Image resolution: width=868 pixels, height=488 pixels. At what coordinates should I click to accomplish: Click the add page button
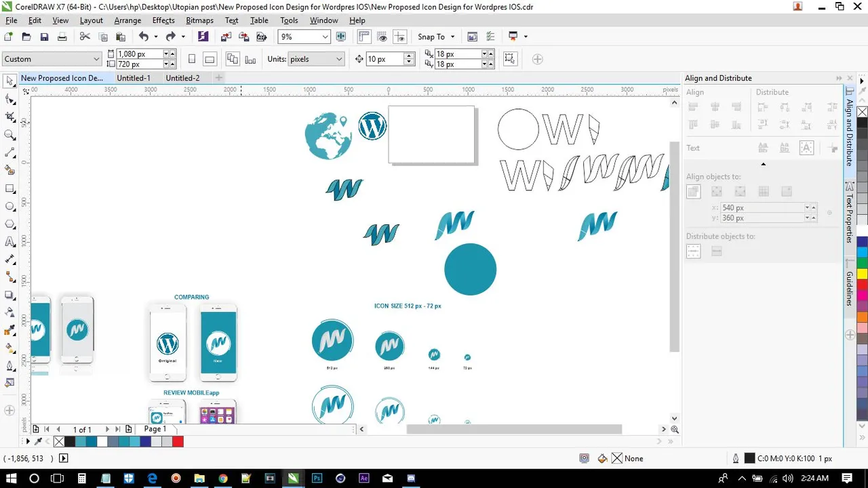click(128, 429)
